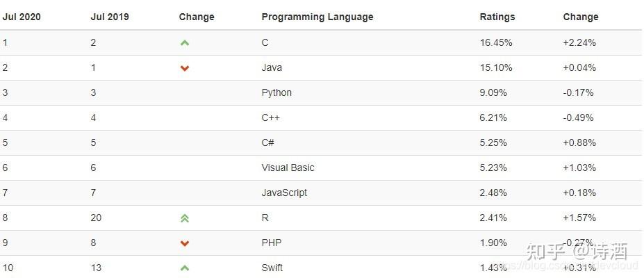Click the JavaScript language name

click(x=284, y=193)
